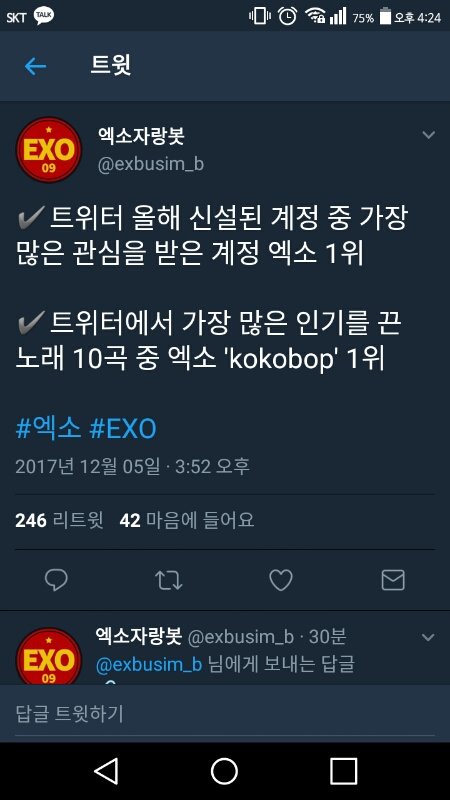The height and width of the screenshot is (800, 450).
Task: Tap Android home circle button
Action: (224, 771)
